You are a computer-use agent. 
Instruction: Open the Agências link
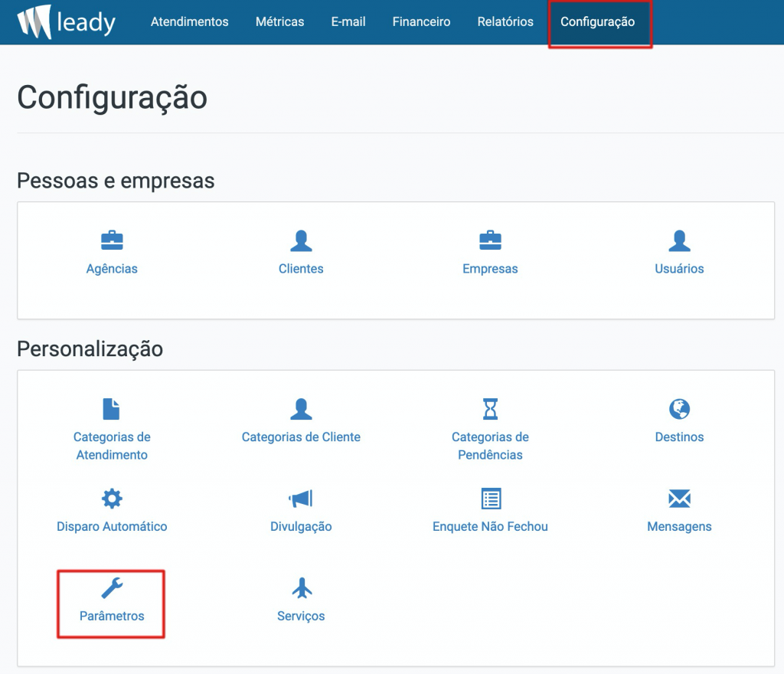112,269
